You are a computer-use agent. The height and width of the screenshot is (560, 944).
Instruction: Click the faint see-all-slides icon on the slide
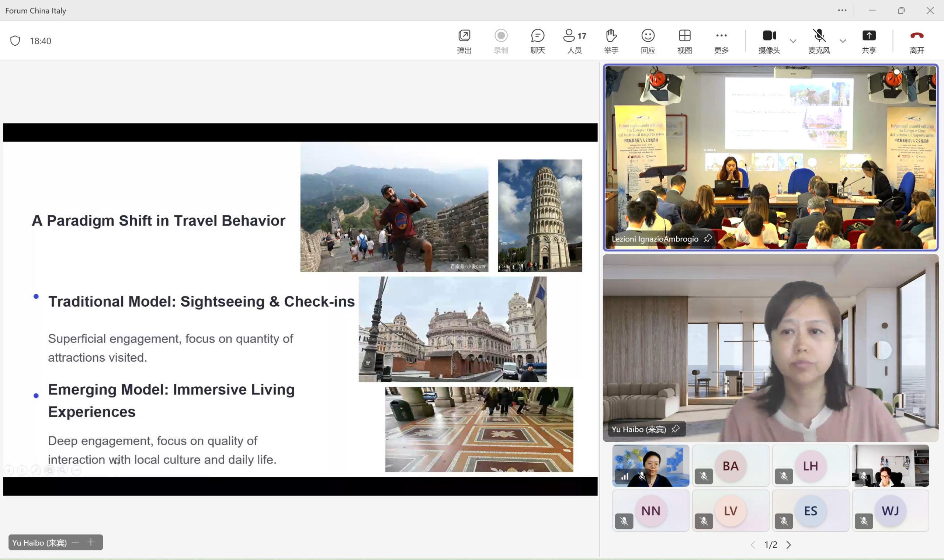tap(49, 470)
